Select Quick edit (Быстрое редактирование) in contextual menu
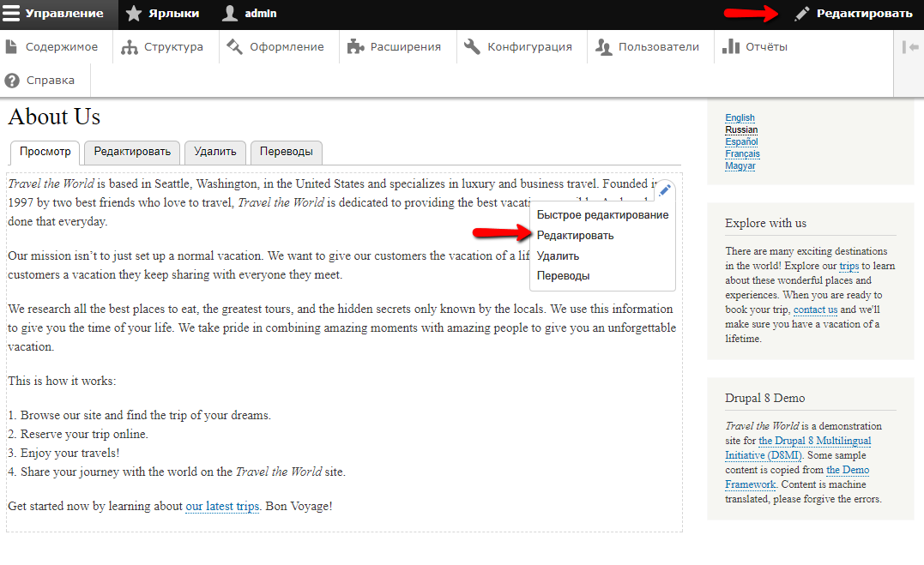 (x=602, y=215)
